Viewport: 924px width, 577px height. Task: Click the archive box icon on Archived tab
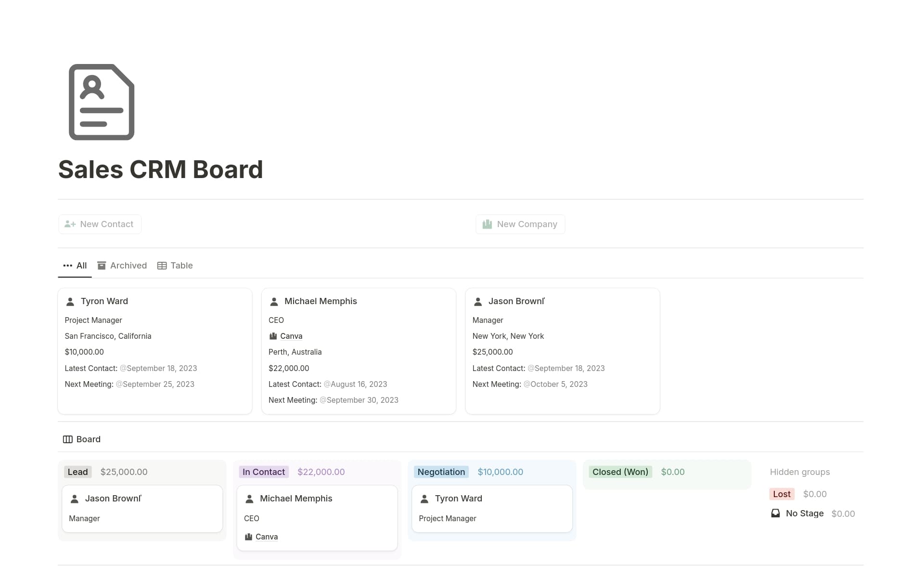pos(102,265)
